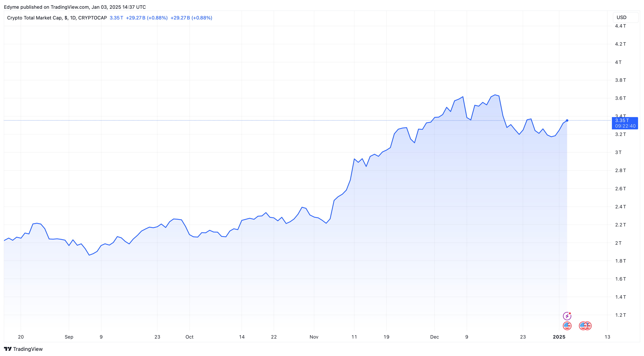
Task: Click the 09:22:40 countdown timer
Action: click(x=625, y=126)
